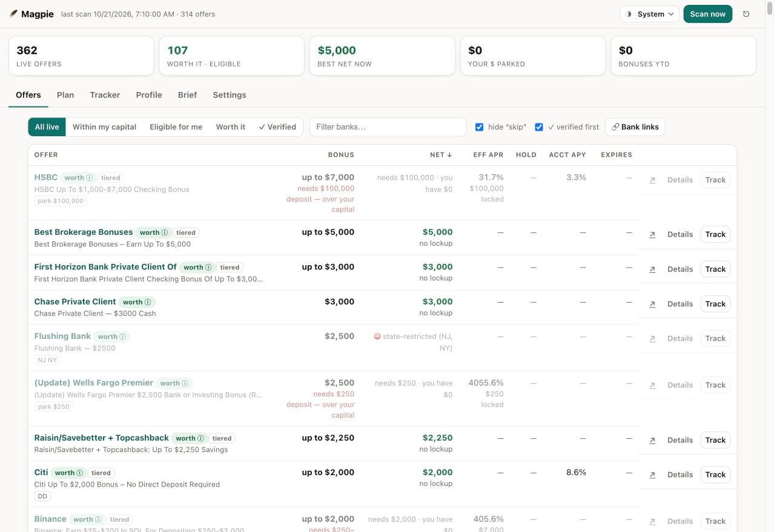
Task: Open external link for Flushing Bank
Action: point(652,339)
